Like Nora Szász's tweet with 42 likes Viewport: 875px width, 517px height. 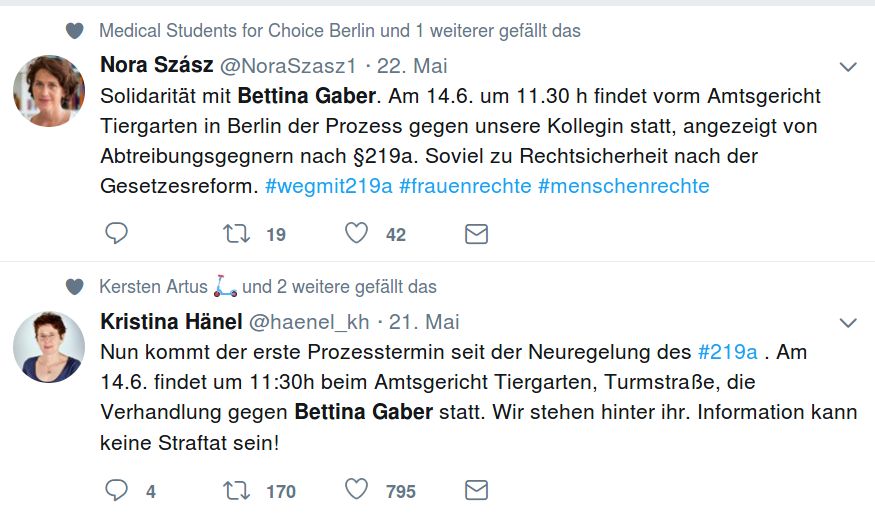[356, 233]
